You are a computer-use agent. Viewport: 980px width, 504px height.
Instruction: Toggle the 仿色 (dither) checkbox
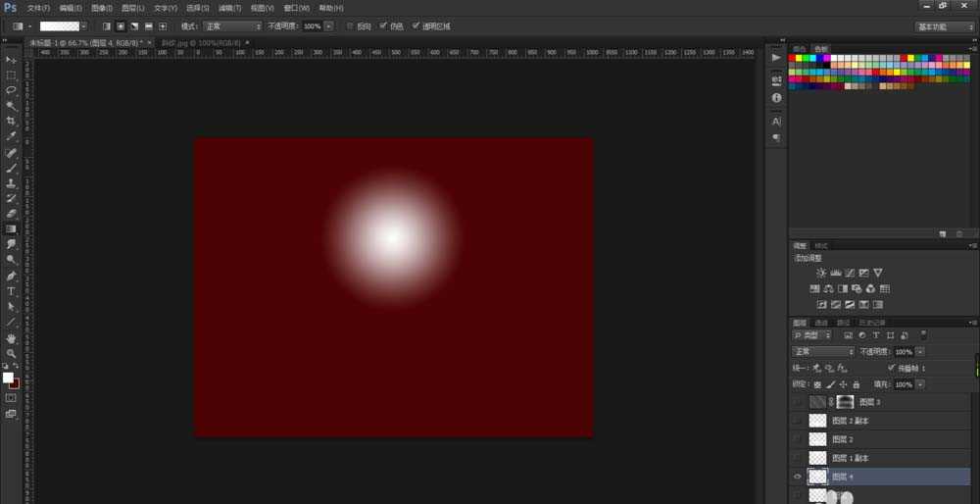coord(384,26)
